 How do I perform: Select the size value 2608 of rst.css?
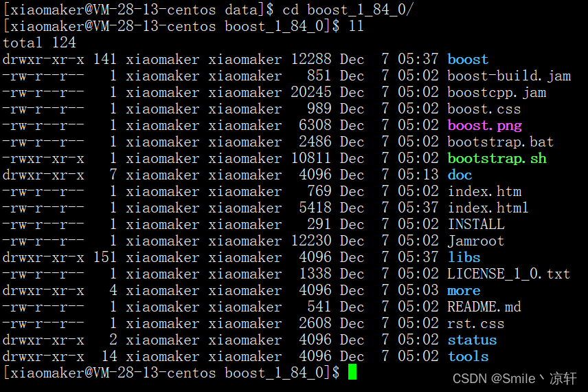[315, 324]
